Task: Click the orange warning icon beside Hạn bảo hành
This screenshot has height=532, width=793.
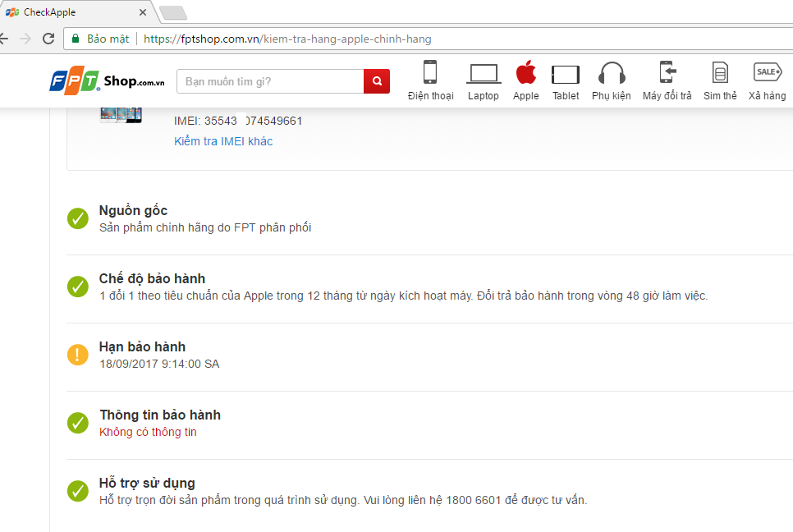Action: 78,355
